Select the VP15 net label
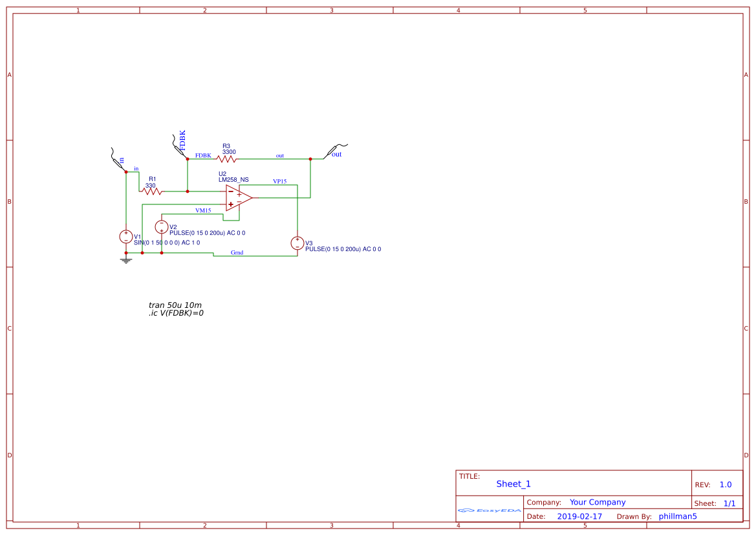Viewport: 756px width, 535px height. click(x=279, y=180)
